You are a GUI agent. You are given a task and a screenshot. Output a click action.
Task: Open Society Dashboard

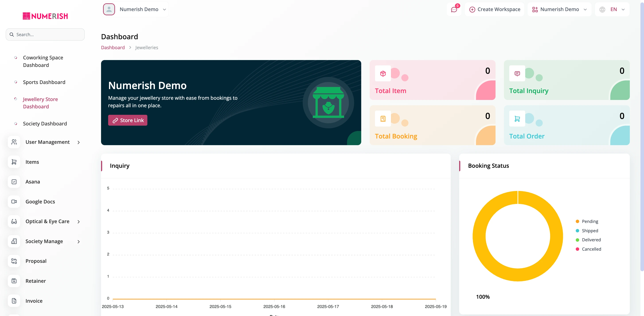coord(45,123)
